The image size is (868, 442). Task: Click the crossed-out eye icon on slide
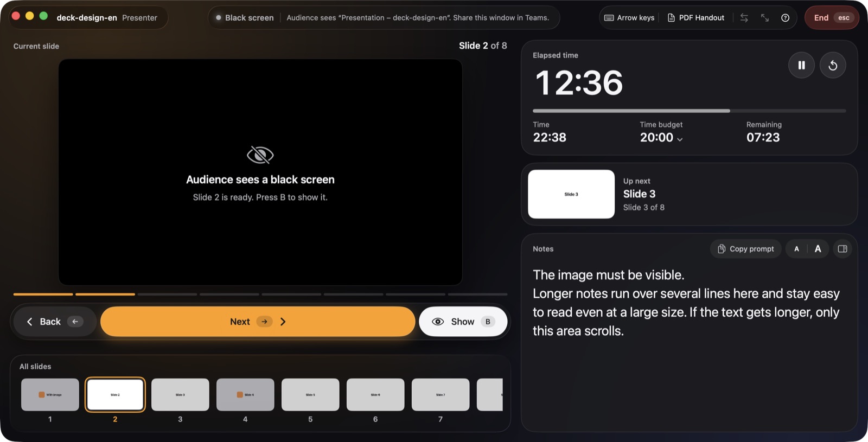pos(260,155)
